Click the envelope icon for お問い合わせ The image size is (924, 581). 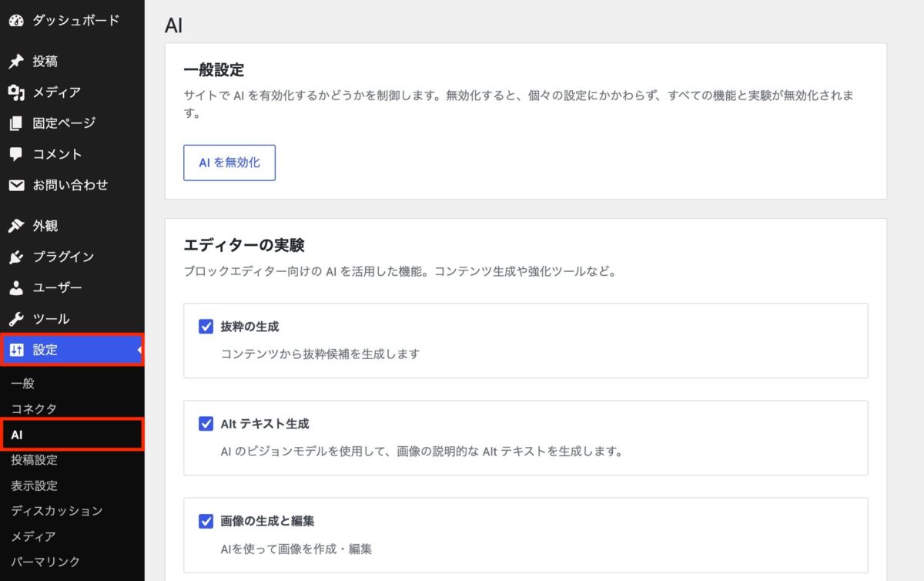click(x=16, y=186)
